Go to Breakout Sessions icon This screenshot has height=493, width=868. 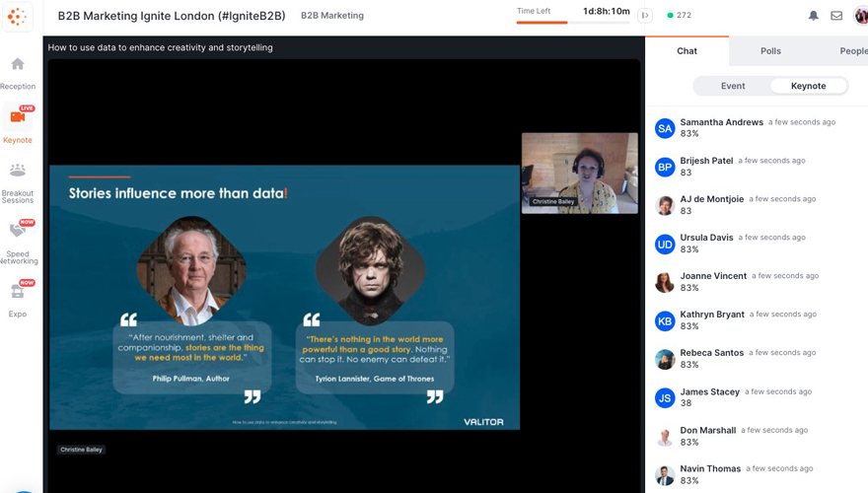[x=18, y=172]
